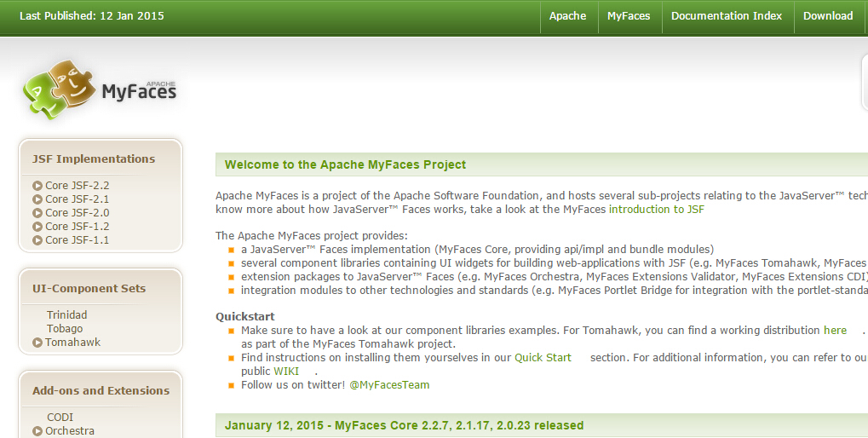The height and width of the screenshot is (438, 868).
Task: Open the MyFaces top menu item
Action: tap(629, 16)
